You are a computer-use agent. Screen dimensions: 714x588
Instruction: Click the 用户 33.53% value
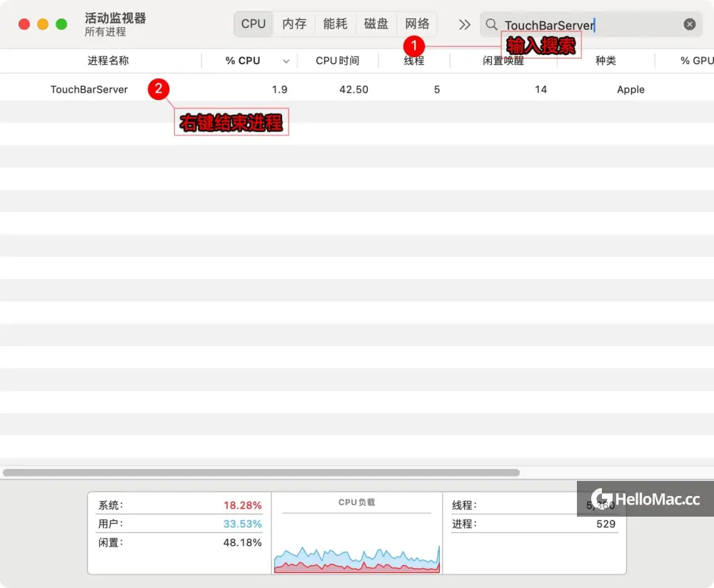(x=242, y=524)
